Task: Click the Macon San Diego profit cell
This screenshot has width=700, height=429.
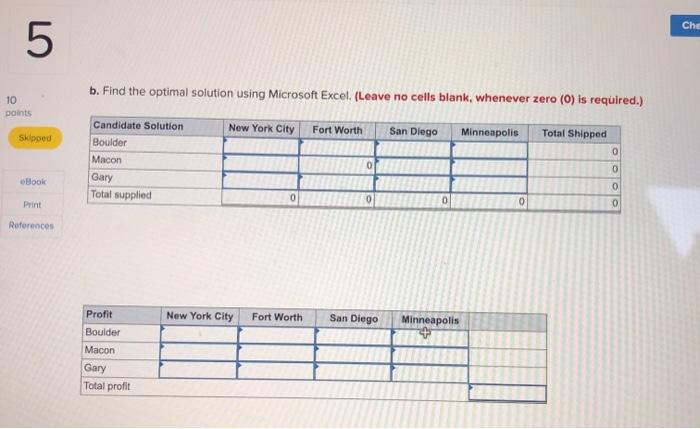Action: [353, 354]
